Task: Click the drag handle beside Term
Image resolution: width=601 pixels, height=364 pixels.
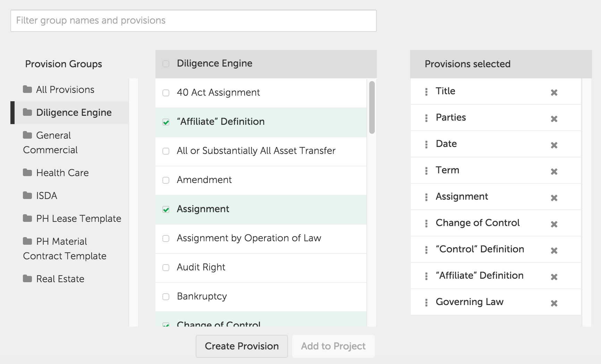Action: point(426,171)
